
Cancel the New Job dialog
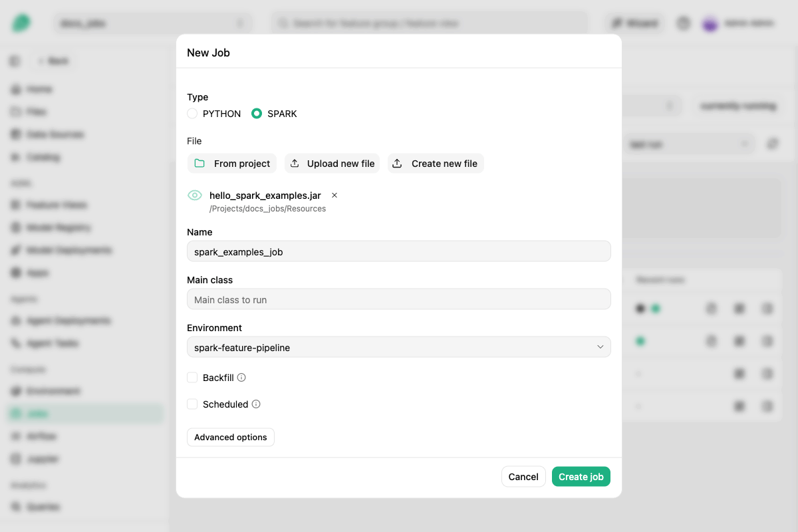(523, 477)
